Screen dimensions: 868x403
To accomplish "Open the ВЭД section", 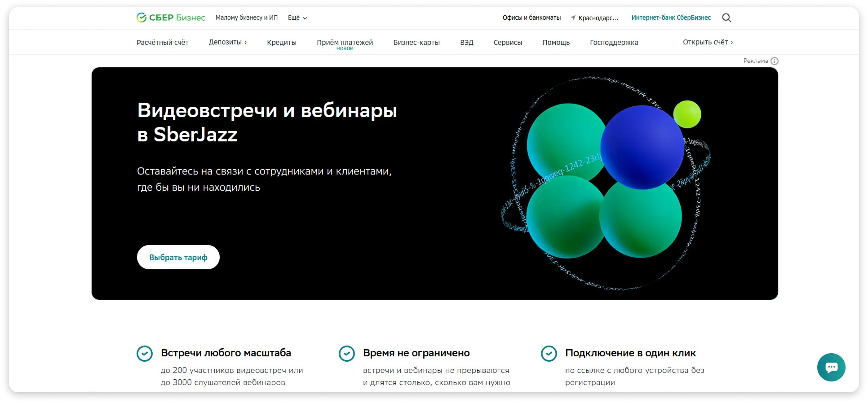I will coord(467,42).
